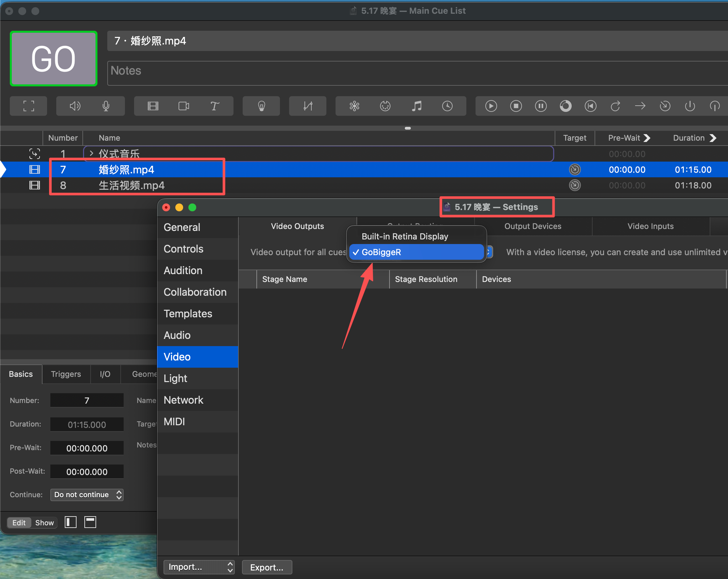Open Controls settings section

(x=198, y=249)
